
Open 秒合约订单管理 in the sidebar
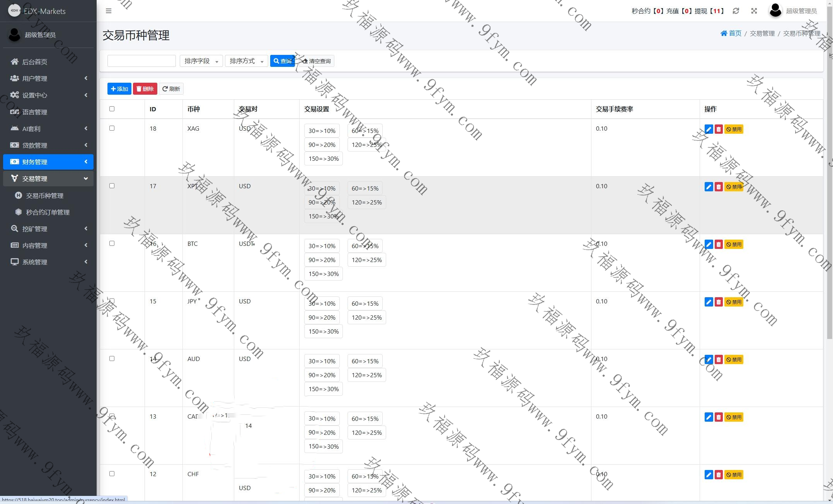pyautogui.click(x=48, y=212)
